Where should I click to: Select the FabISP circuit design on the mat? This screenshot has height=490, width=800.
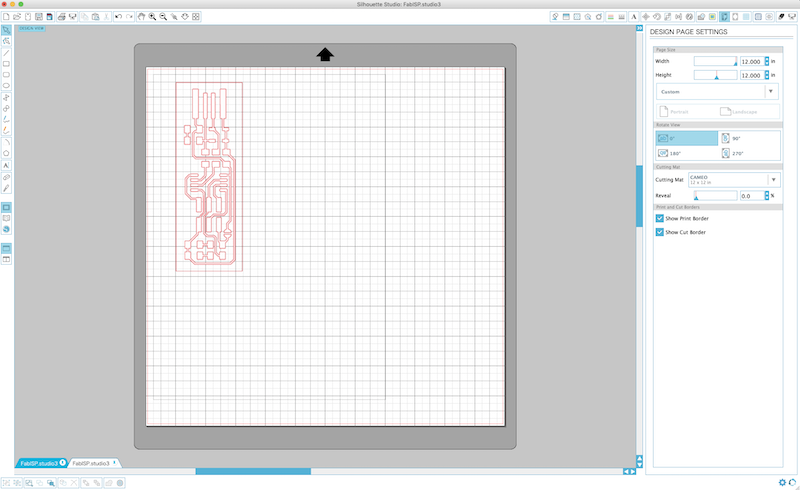(x=209, y=177)
